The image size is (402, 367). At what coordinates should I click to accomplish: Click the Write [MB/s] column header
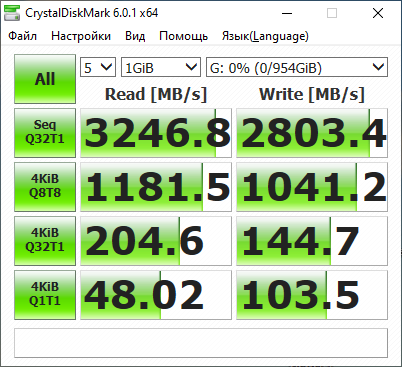pos(312,94)
